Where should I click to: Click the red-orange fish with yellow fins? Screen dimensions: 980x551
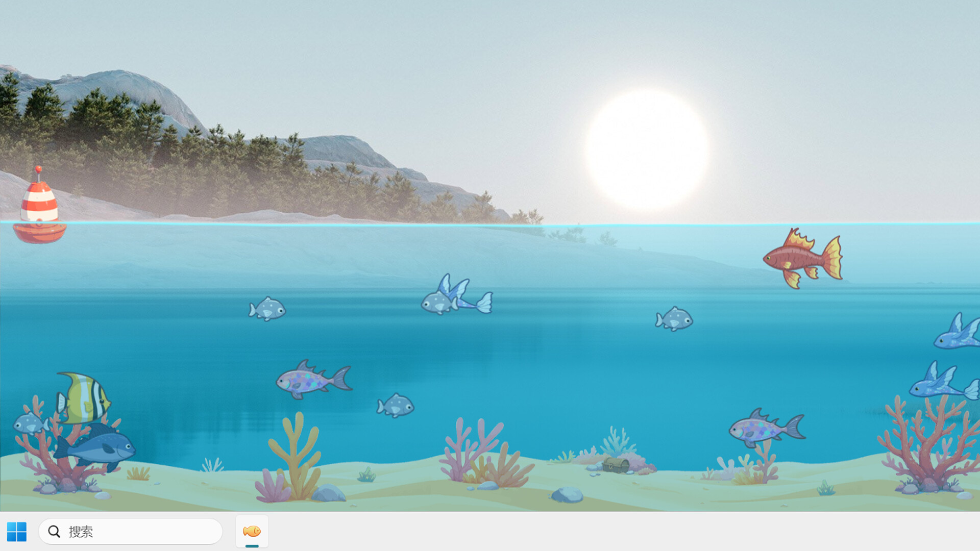[x=802, y=258]
